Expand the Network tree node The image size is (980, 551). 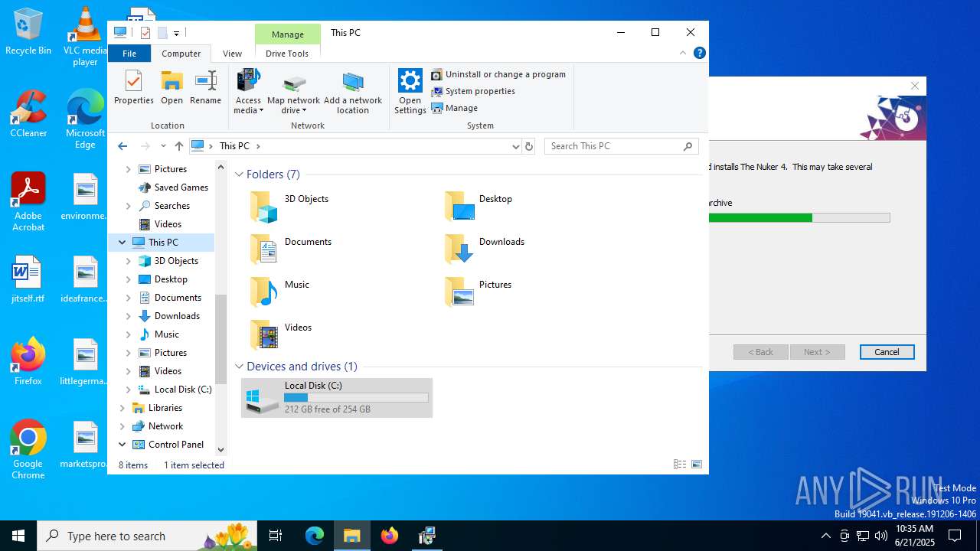(122, 426)
